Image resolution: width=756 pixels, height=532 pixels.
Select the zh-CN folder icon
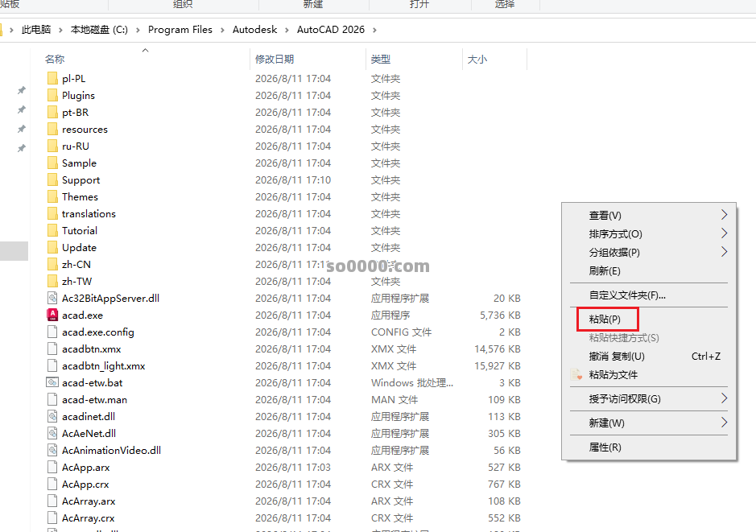[x=52, y=264]
